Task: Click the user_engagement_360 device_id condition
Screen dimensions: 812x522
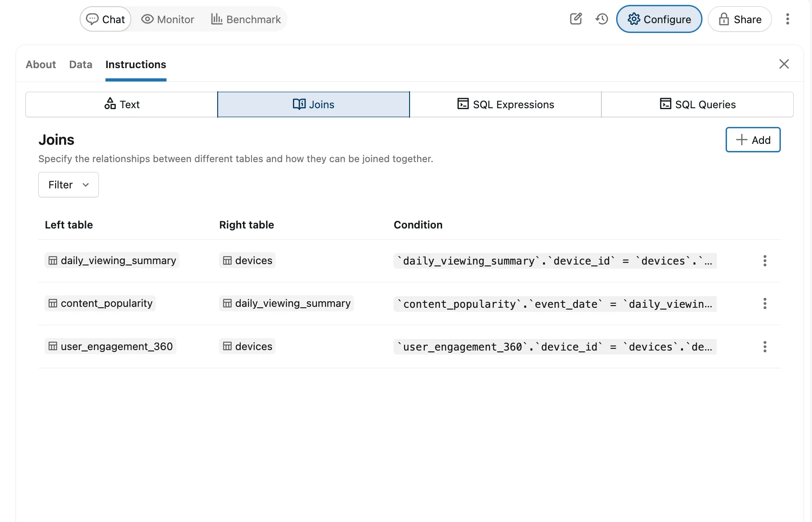Action: point(555,347)
